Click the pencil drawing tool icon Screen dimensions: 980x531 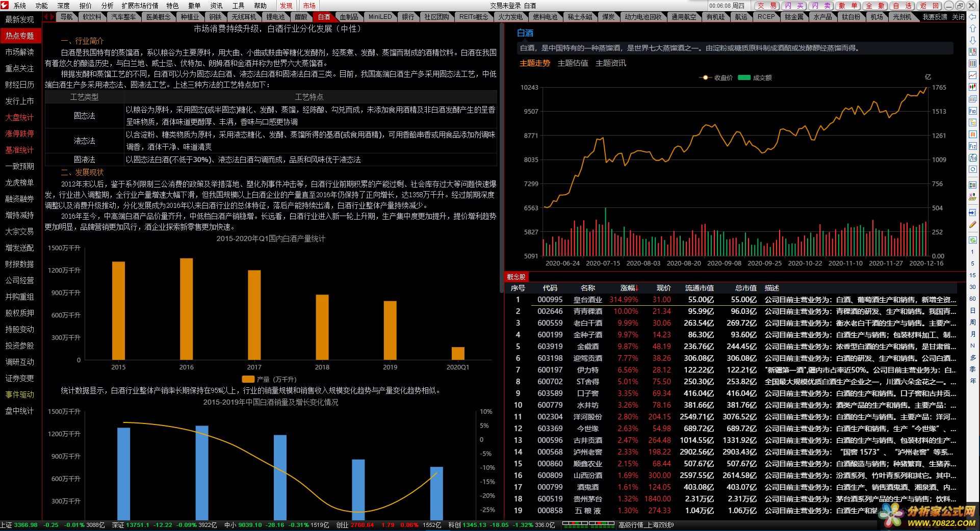[x=973, y=225]
